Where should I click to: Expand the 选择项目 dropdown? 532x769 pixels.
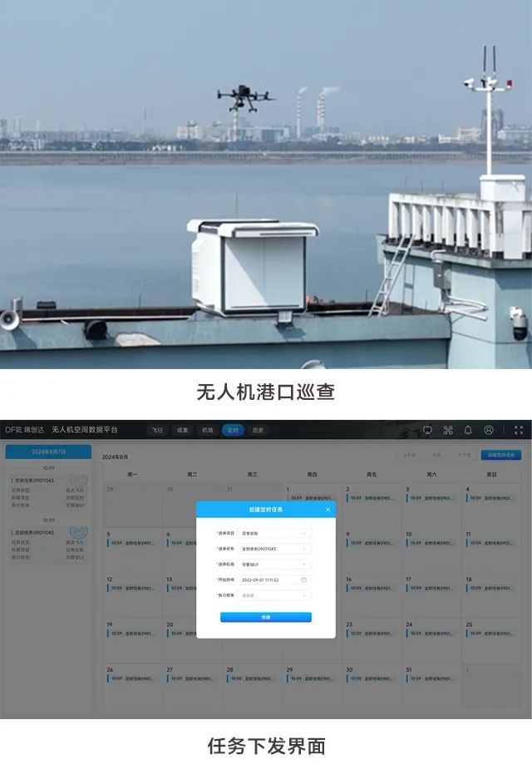coord(275,533)
